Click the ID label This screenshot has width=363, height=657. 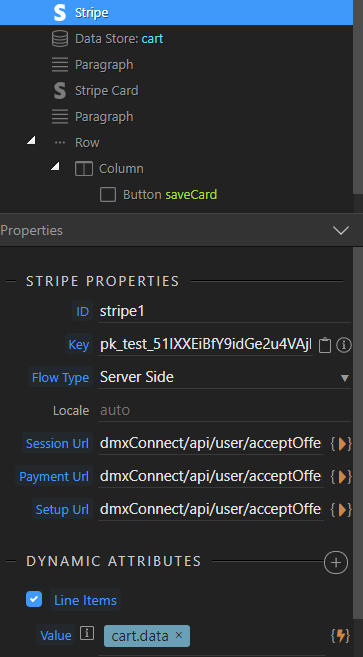click(83, 311)
